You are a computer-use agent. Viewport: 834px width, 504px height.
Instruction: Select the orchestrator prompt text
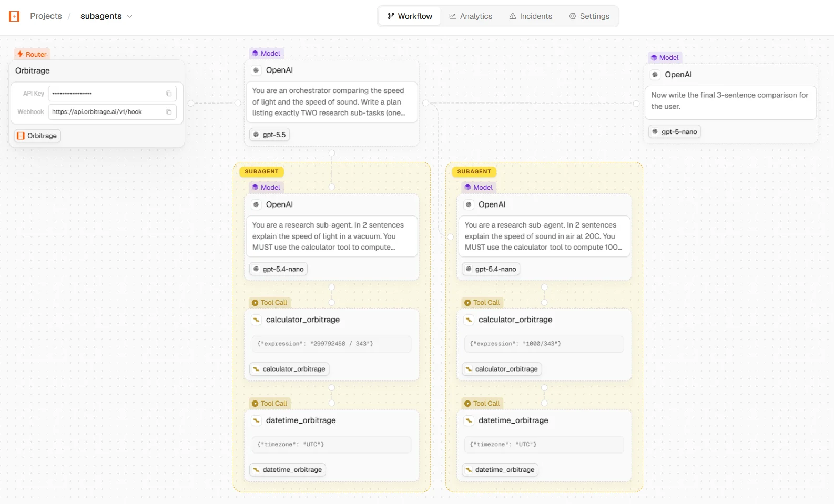[331, 102]
